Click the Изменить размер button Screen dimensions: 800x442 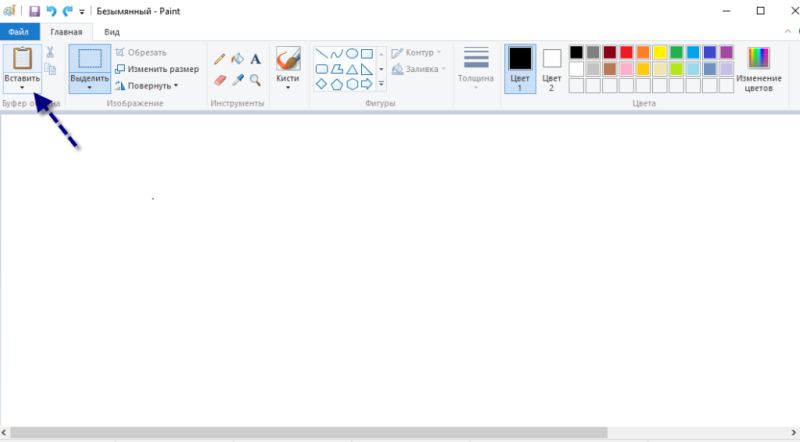[157, 69]
